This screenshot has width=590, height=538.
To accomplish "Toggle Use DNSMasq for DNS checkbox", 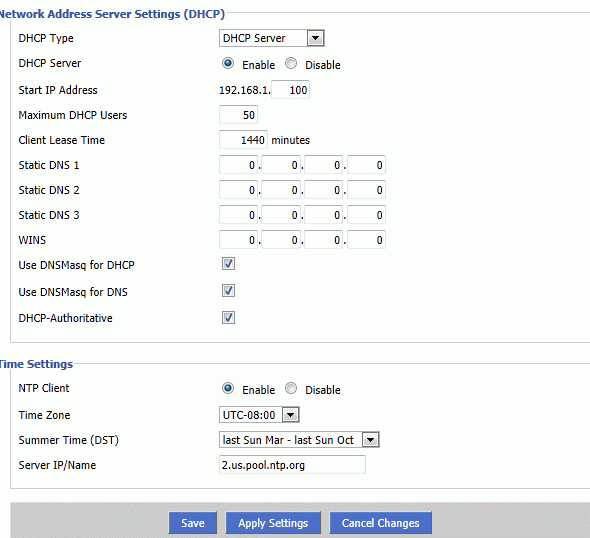I will [x=228, y=290].
